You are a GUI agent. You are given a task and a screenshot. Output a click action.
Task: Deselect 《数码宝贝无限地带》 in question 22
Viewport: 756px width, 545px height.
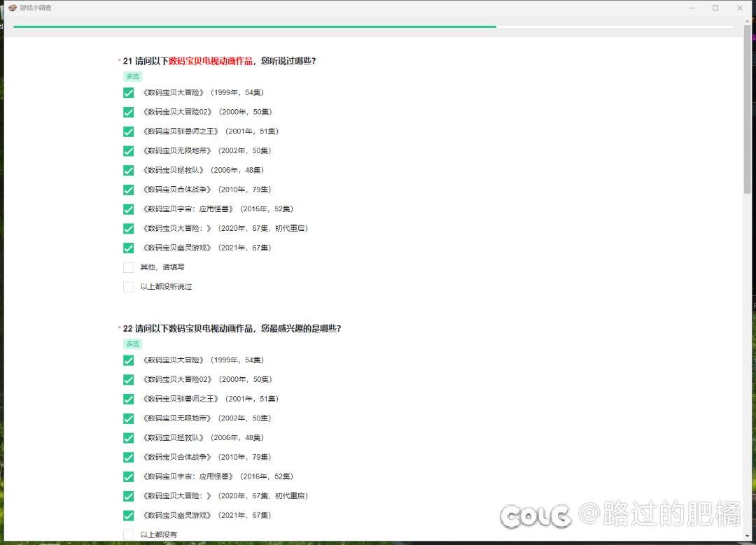click(128, 418)
